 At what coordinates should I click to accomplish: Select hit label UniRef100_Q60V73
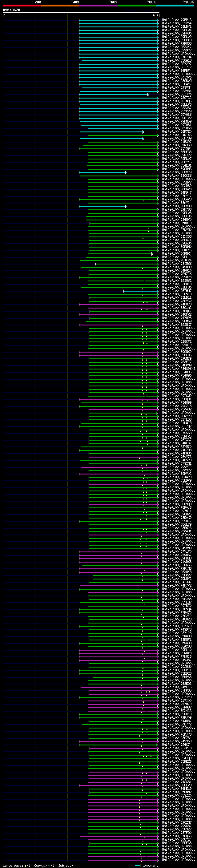click(176, 457)
